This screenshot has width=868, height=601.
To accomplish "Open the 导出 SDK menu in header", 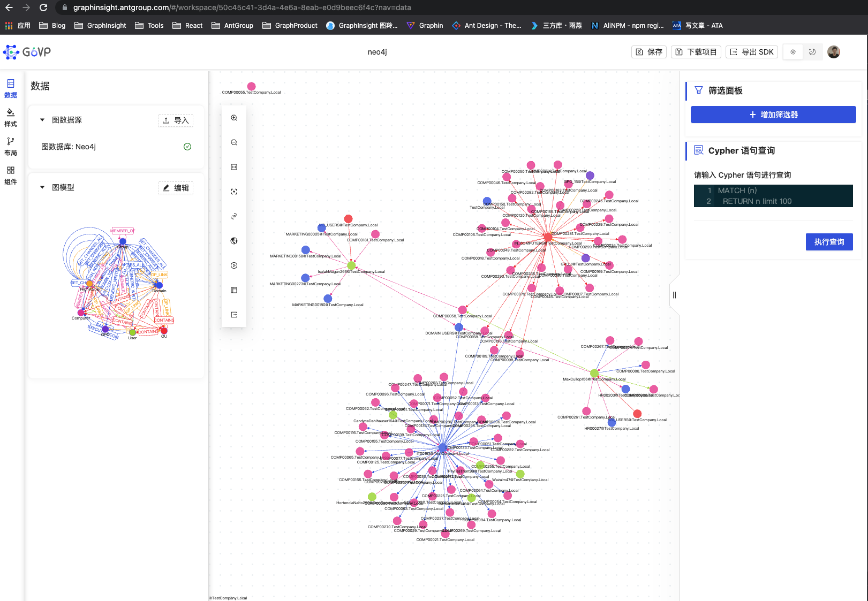I will tap(751, 52).
